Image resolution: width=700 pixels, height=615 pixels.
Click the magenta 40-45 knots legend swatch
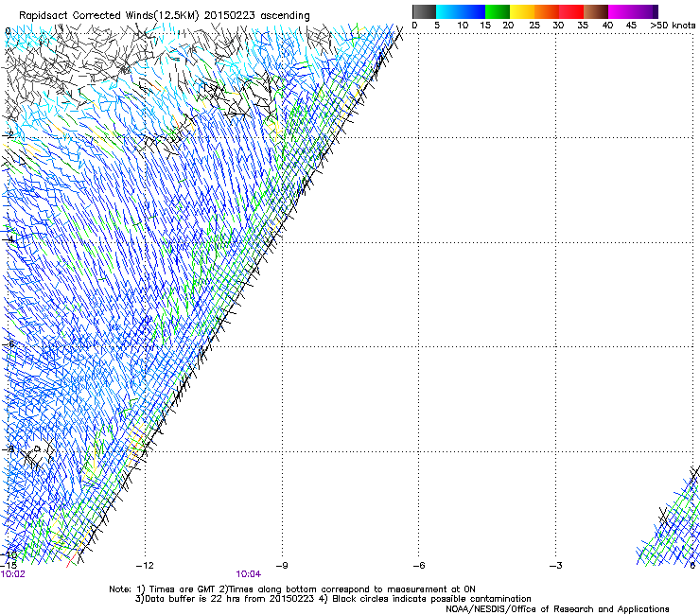(621, 11)
